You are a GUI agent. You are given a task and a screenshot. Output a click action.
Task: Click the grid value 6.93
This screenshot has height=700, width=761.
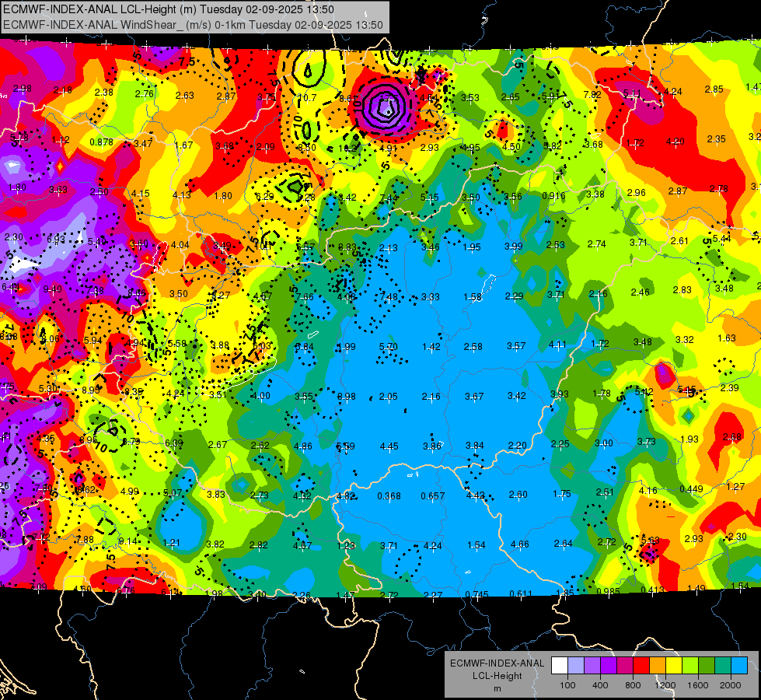(56, 239)
